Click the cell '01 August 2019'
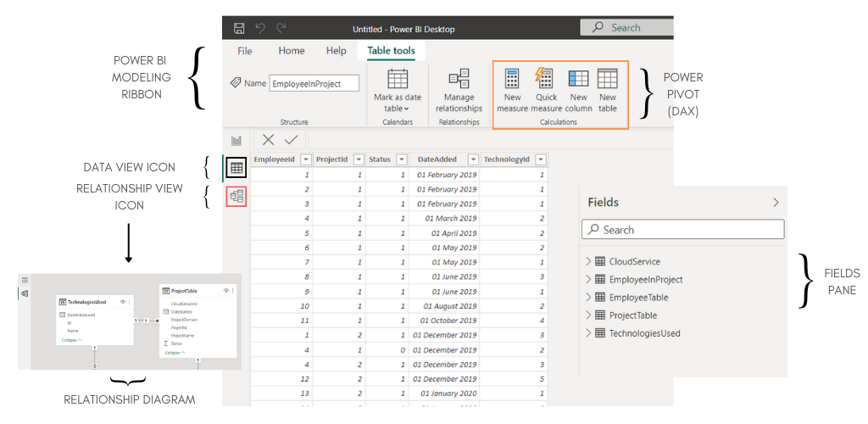This screenshot has width=868, height=424. pyautogui.click(x=444, y=306)
